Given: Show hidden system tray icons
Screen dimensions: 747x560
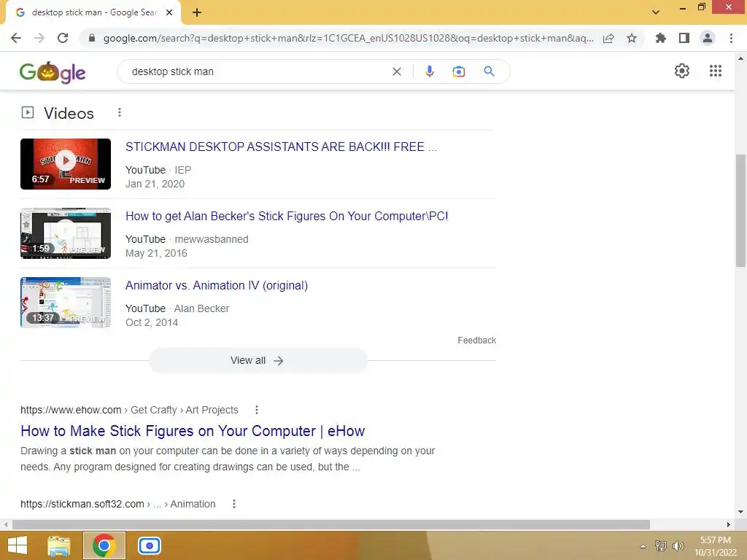Looking at the screenshot, I should pyautogui.click(x=643, y=546).
